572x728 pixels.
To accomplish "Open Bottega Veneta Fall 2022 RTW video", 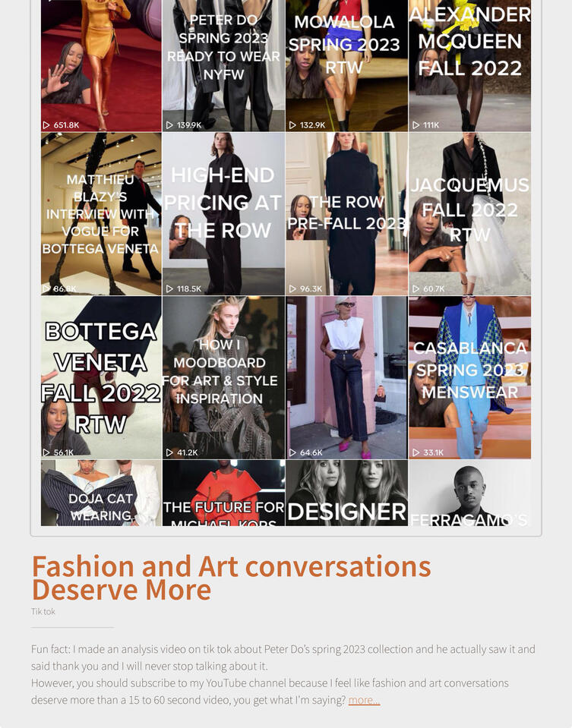I will tap(101, 377).
